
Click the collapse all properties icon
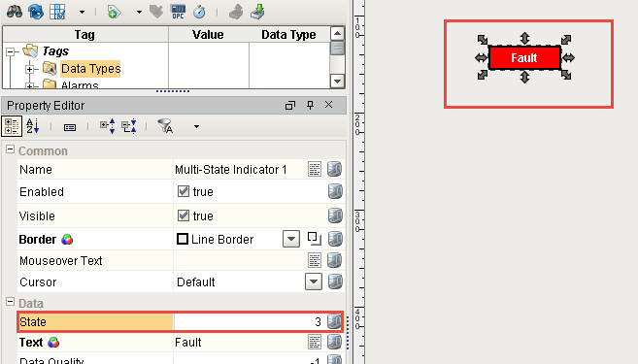pyautogui.click(x=129, y=126)
